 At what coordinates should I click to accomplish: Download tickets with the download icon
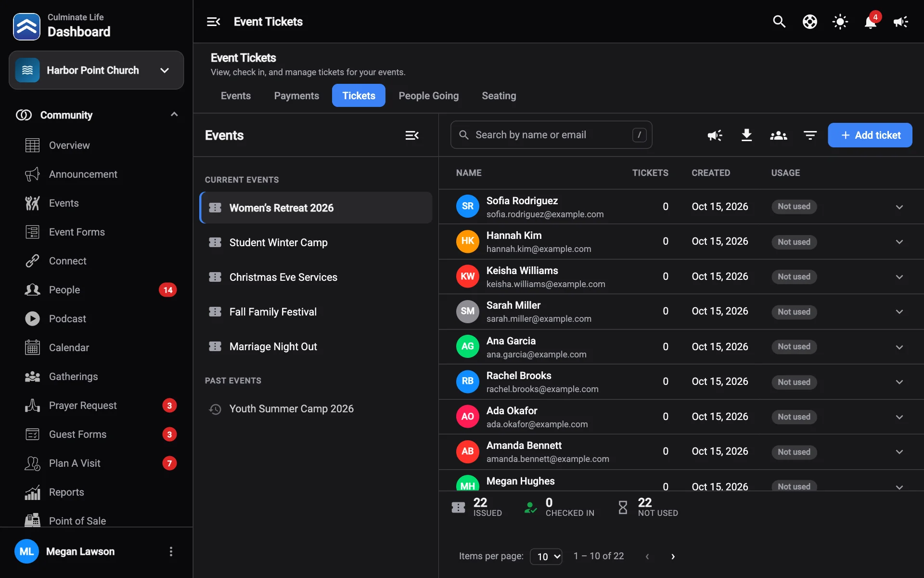(x=746, y=135)
